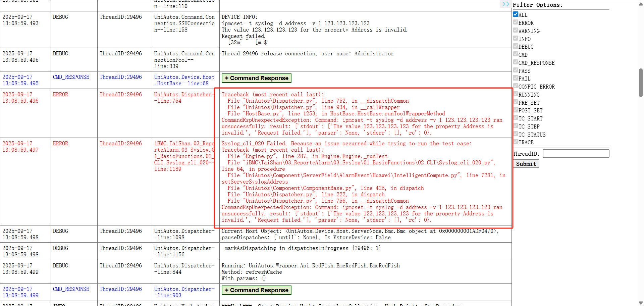Toggle the FAIL filter checkbox

(x=516, y=78)
